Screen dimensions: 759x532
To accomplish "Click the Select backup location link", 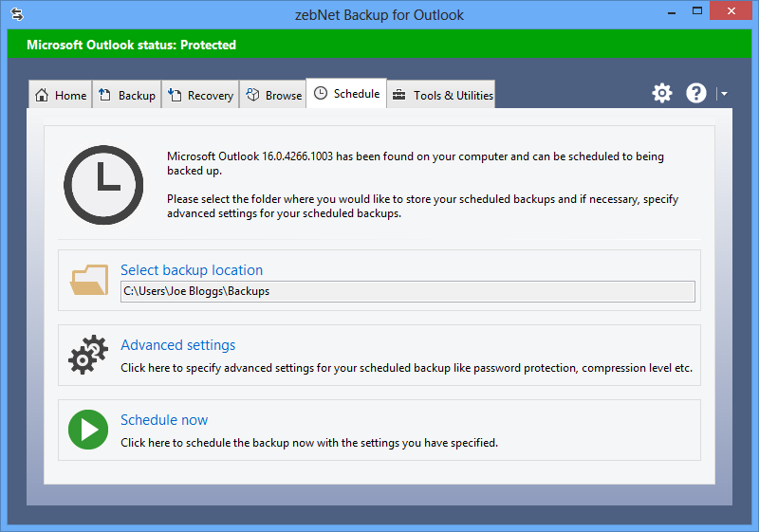I will click(x=192, y=270).
